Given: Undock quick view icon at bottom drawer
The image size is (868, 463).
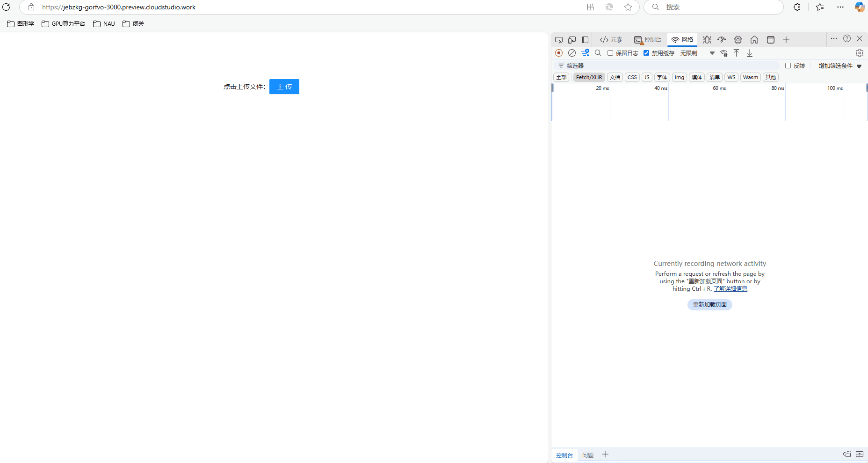Looking at the screenshot, I should click(x=847, y=454).
